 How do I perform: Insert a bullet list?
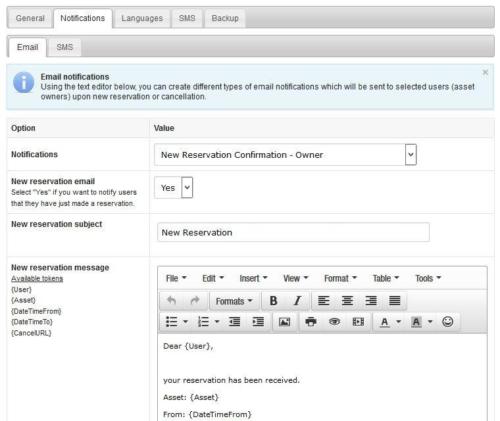171,322
